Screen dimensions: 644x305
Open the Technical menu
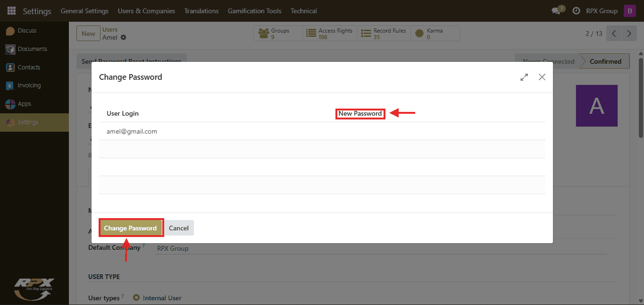[304, 11]
